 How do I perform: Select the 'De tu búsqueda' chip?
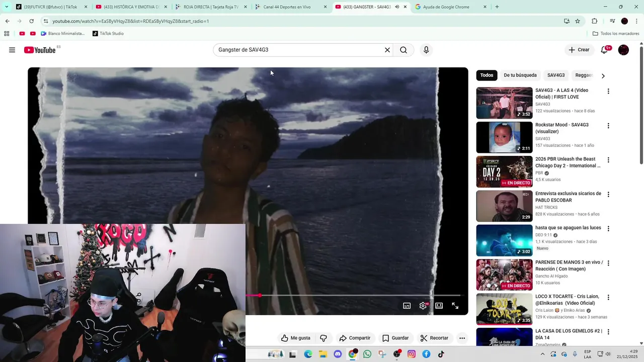(x=520, y=75)
